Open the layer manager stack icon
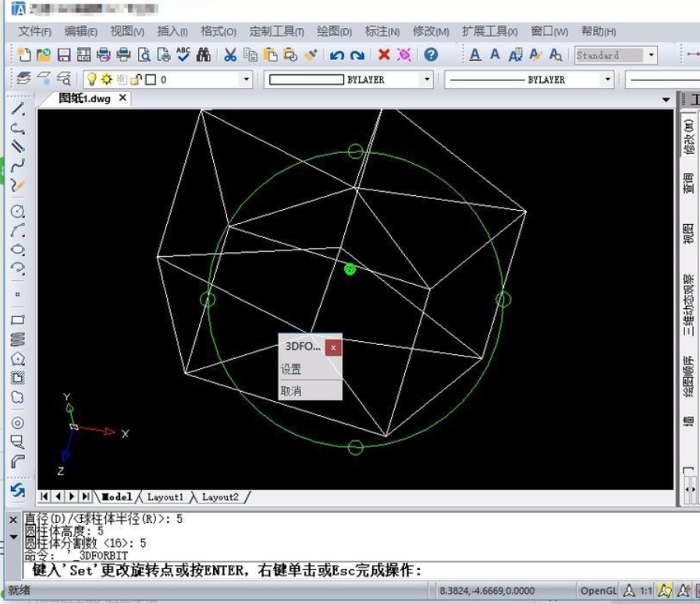700x604 pixels. tap(23, 79)
